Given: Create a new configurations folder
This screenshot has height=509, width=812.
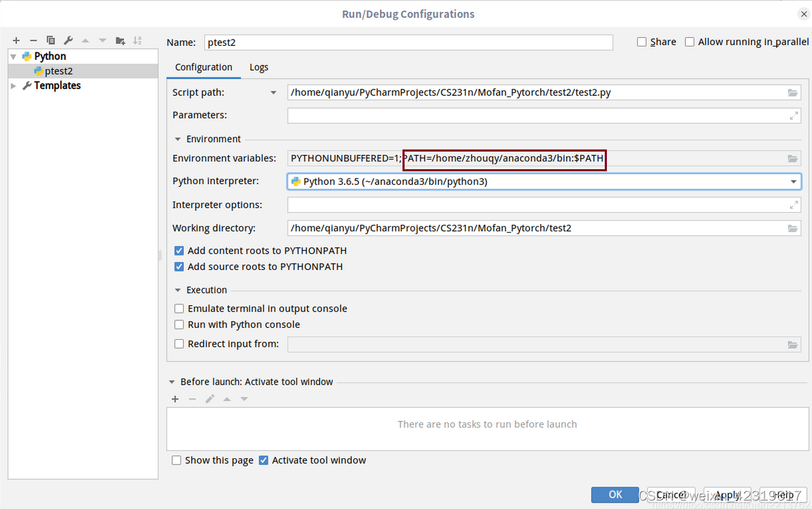Looking at the screenshot, I should (121, 40).
